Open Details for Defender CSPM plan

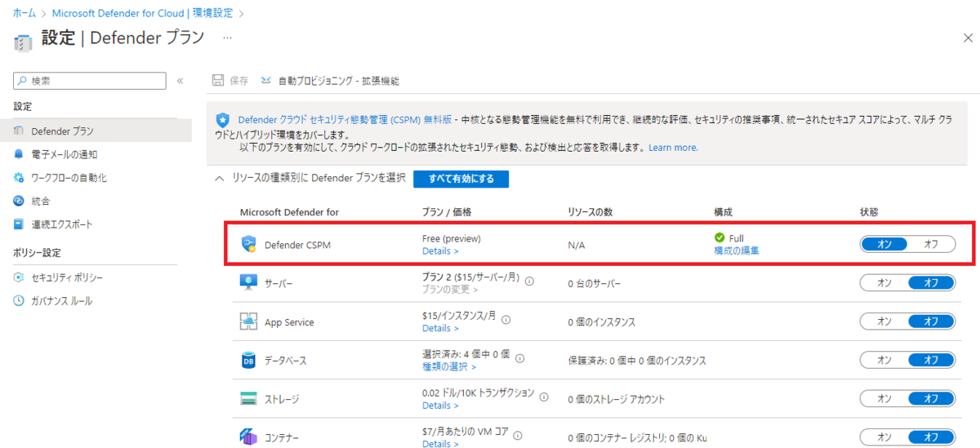[x=440, y=251]
